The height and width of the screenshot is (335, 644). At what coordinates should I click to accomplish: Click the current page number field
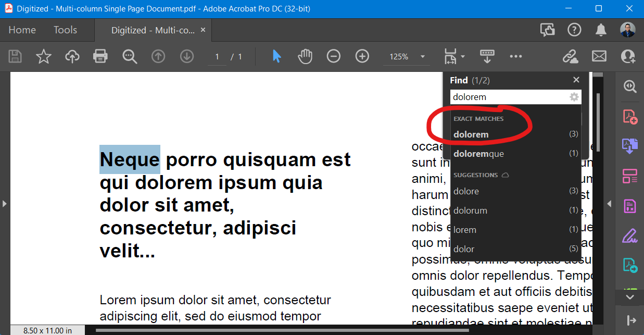click(x=217, y=57)
